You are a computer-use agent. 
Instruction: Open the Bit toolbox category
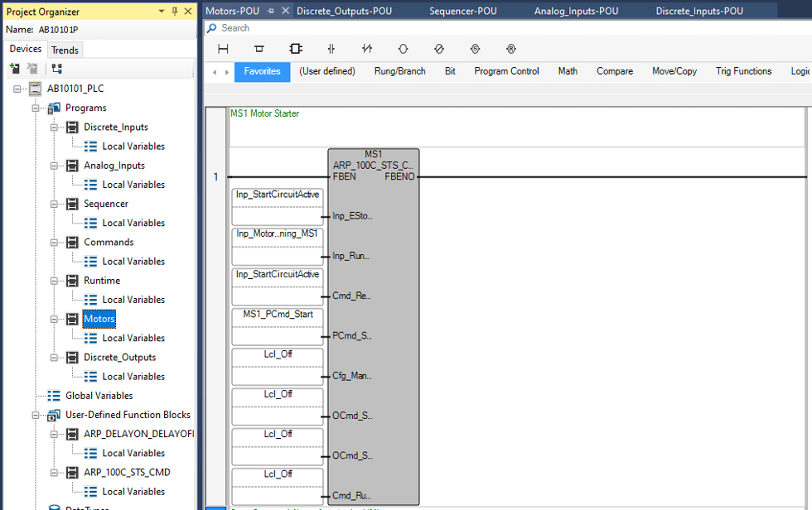pyautogui.click(x=450, y=71)
